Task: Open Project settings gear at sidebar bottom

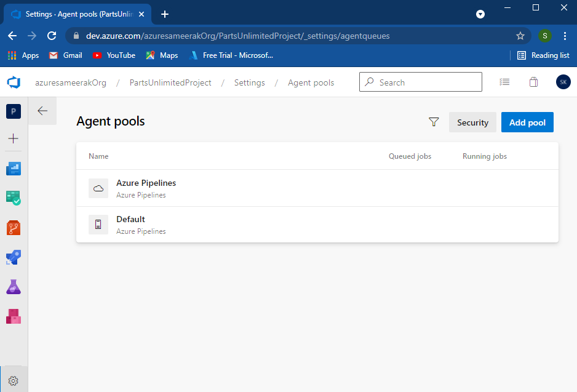Action: click(13, 380)
